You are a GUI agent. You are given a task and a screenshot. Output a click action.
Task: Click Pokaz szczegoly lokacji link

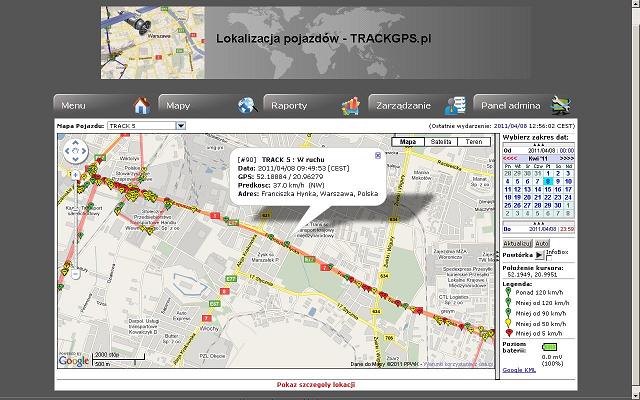(316, 384)
